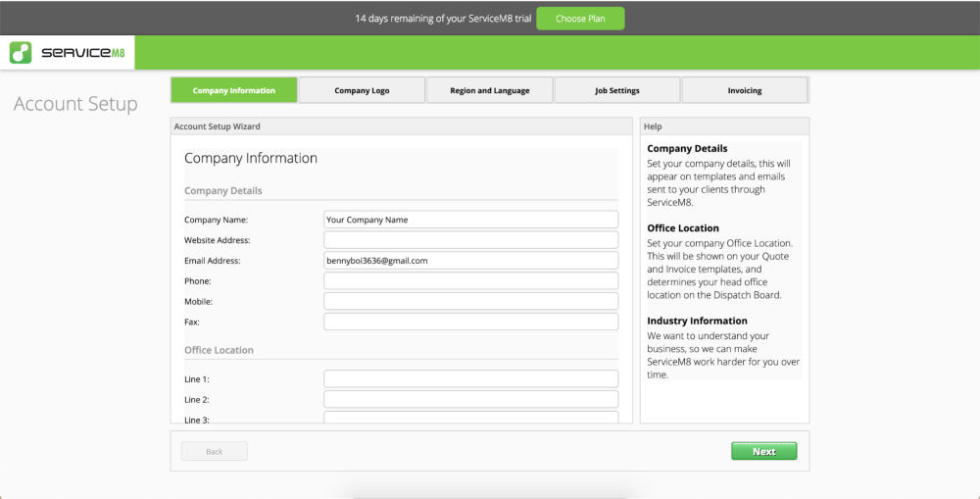Select the Mobile input field
The image size is (980, 499).
pyautogui.click(x=470, y=301)
